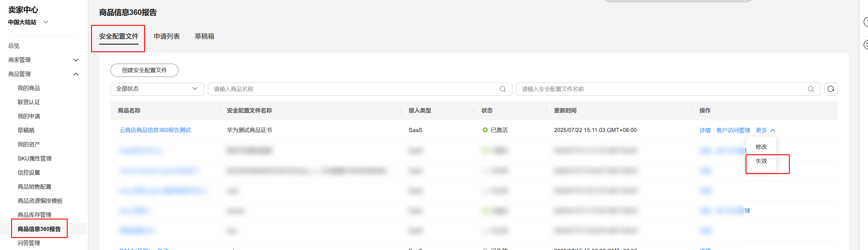The image size is (868, 250).
Task: Open 商品库存管理 in the sidebar
Action: (x=34, y=215)
